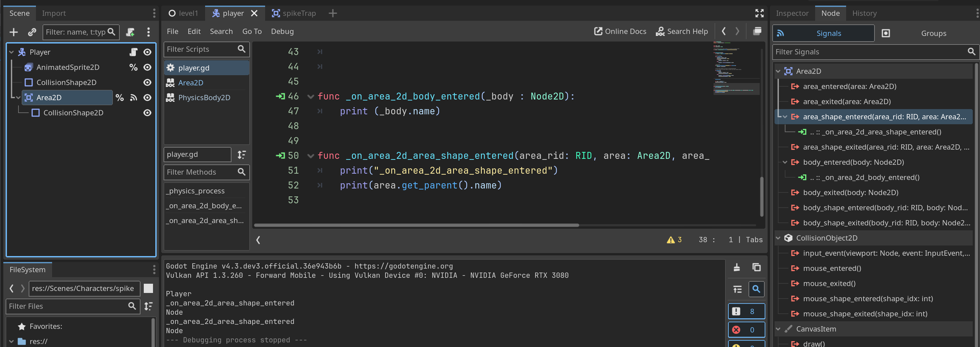Click the add new node plus icon
The width and height of the screenshot is (980, 347).
pos(14,32)
